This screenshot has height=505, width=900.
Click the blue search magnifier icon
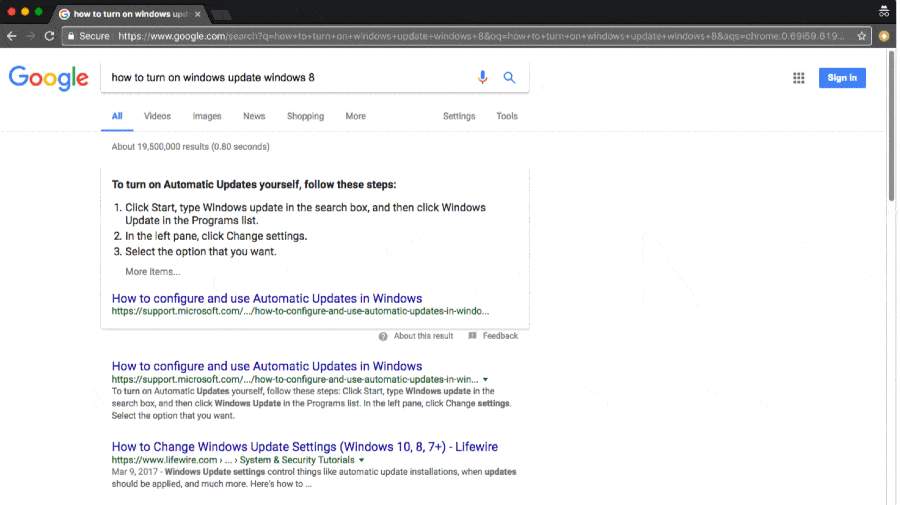pos(509,77)
